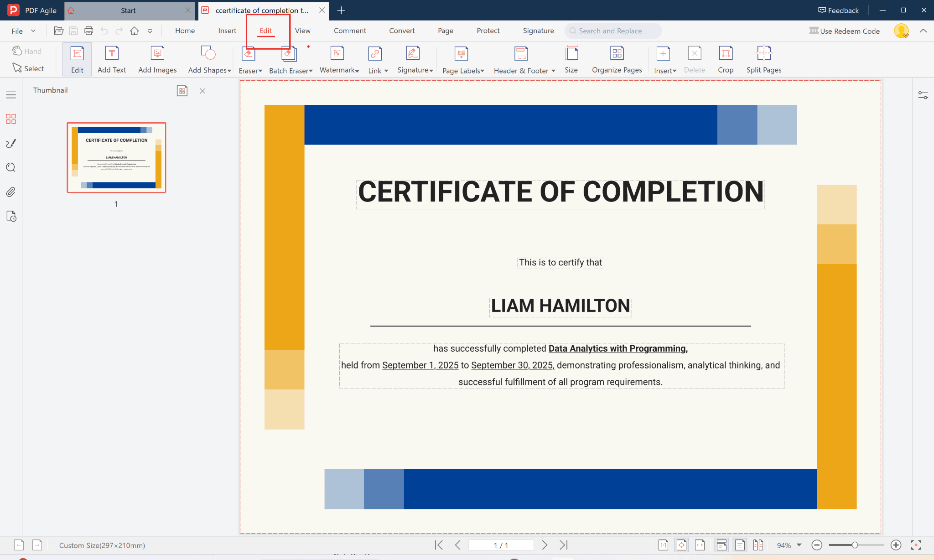Viewport: 934px width, 560px height.
Task: Click the zoom slider handle
Action: click(x=855, y=545)
